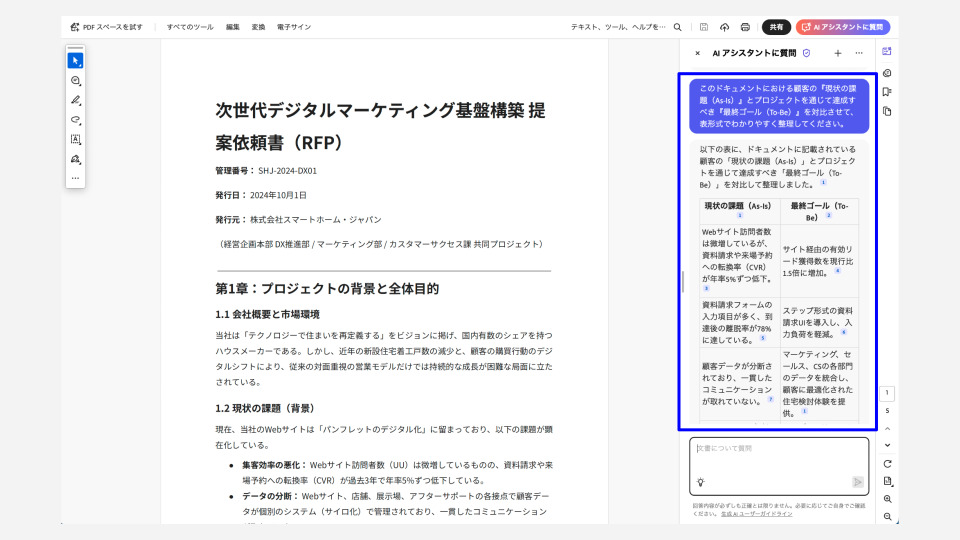
Task: Click the print icon in top bar
Action: point(745,27)
